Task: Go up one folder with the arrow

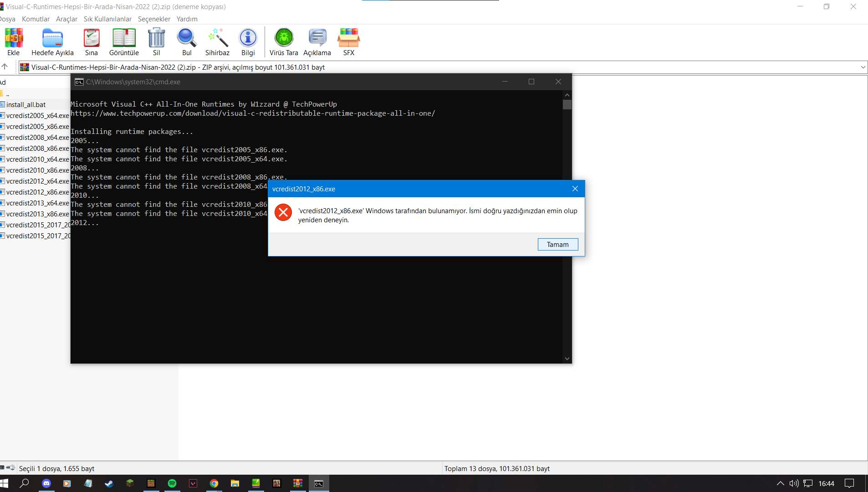Action: pyautogui.click(x=5, y=67)
